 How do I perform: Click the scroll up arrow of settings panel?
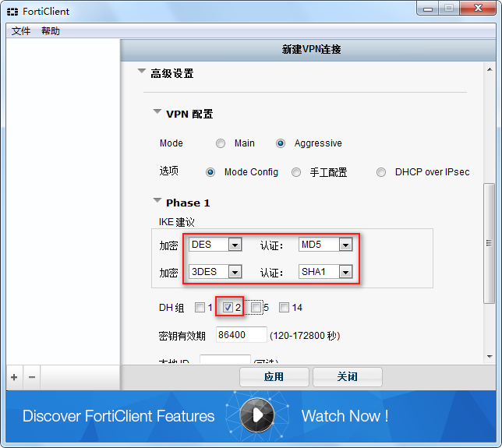pyautogui.click(x=490, y=69)
